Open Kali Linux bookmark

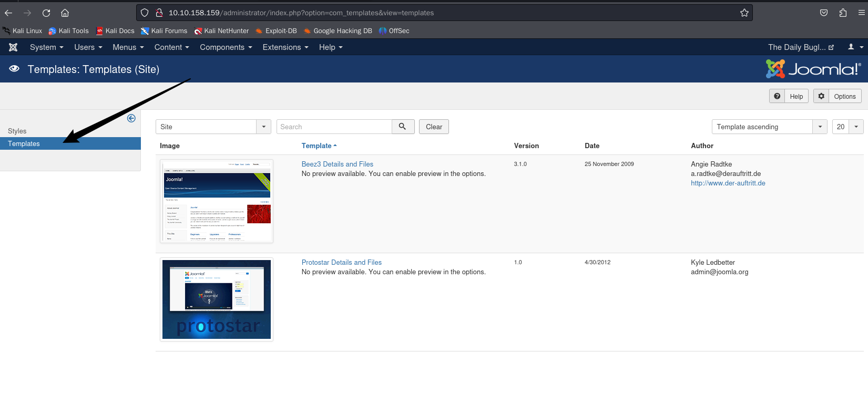coord(22,31)
